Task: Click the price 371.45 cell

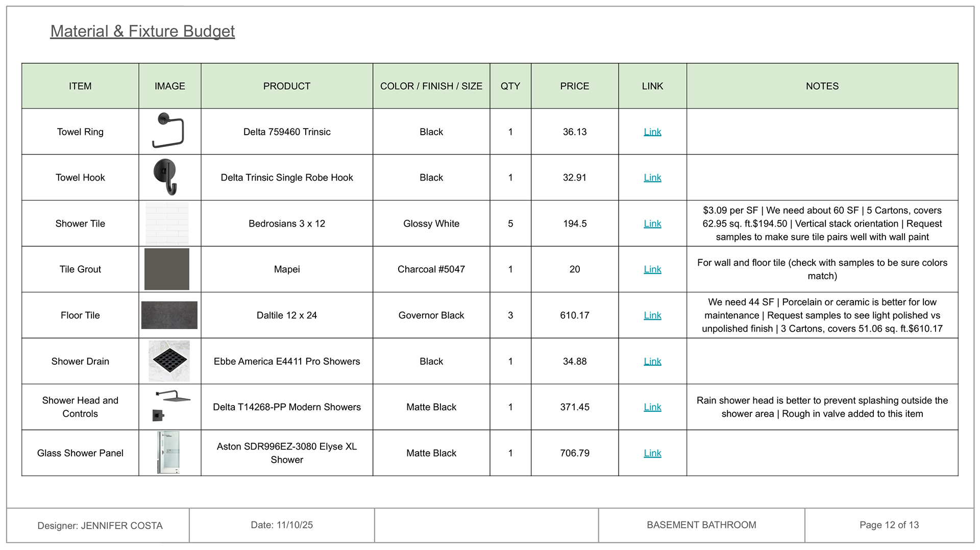Action: pyautogui.click(x=575, y=407)
